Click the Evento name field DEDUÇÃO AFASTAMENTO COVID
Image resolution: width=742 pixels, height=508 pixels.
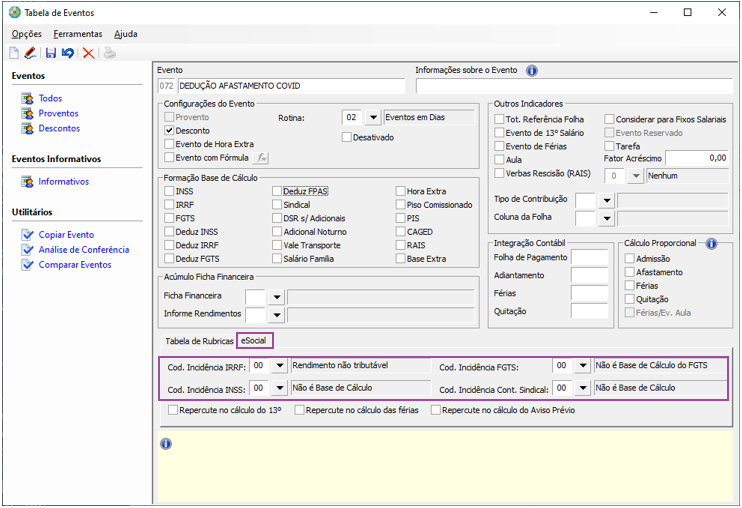291,86
